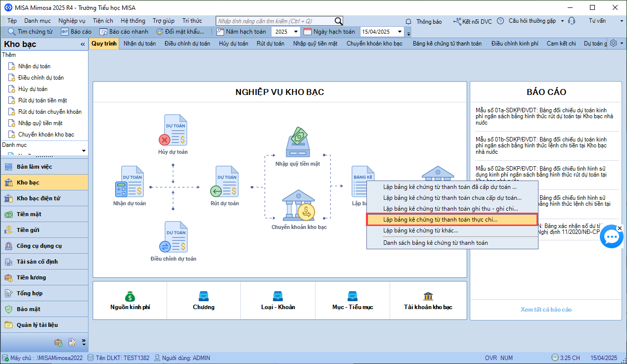Image resolution: width=627 pixels, height=364 pixels.
Task: Open the tab settings gear dropdown
Action: 616,43
